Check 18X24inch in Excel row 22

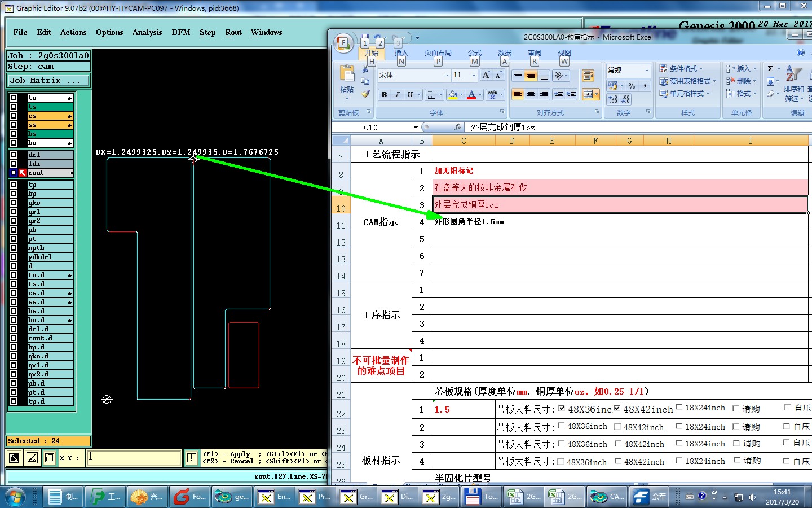tap(679, 407)
